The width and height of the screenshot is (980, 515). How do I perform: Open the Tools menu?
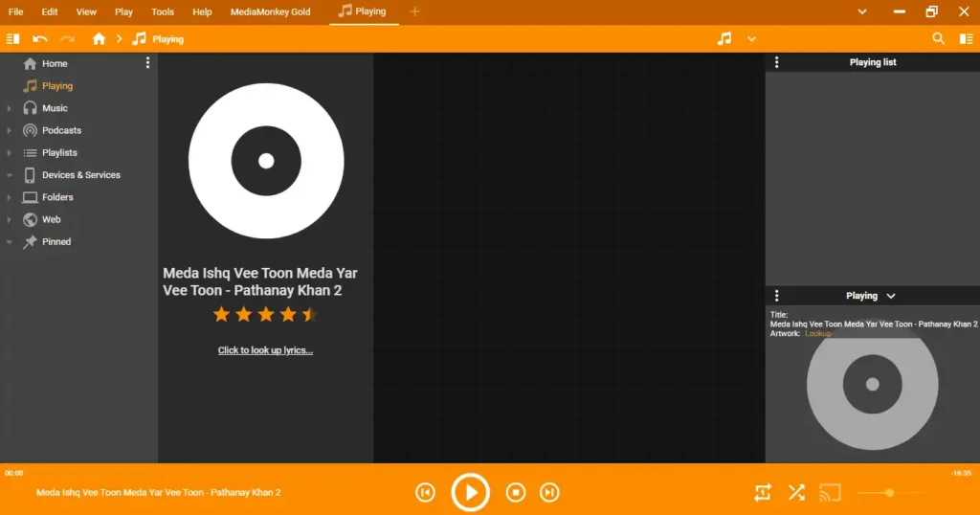pos(163,12)
